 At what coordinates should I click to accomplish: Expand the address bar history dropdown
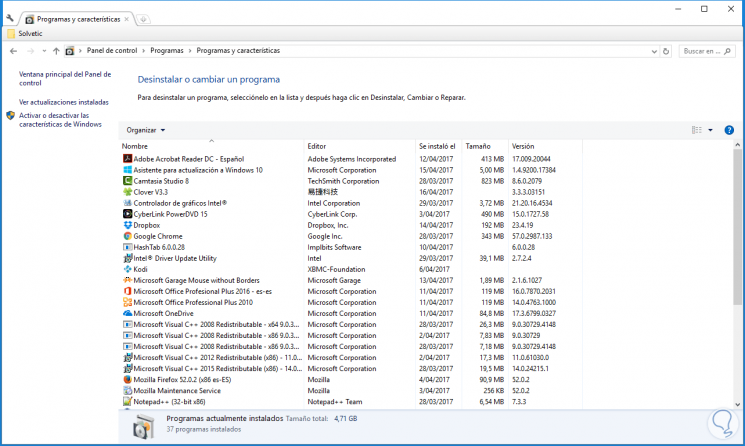click(654, 51)
